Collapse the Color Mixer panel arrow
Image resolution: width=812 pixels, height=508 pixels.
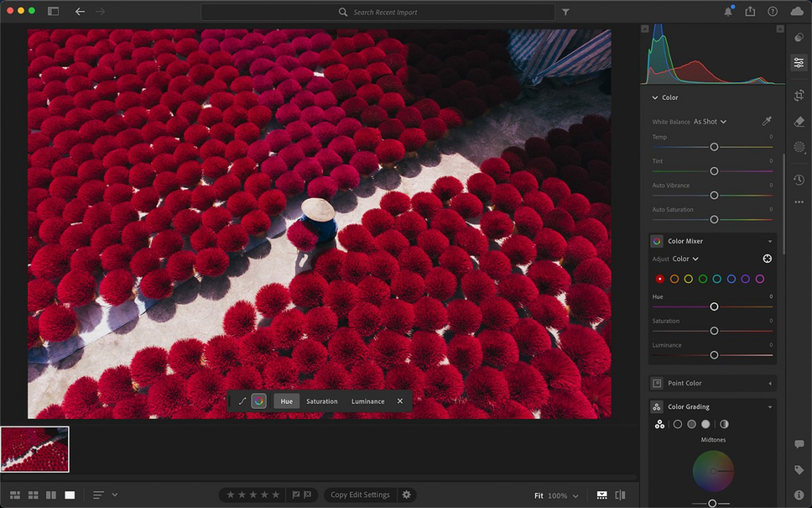point(770,241)
